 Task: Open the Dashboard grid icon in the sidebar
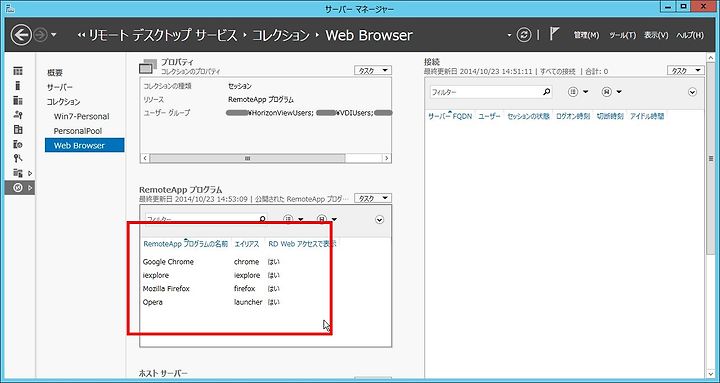coord(18,71)
